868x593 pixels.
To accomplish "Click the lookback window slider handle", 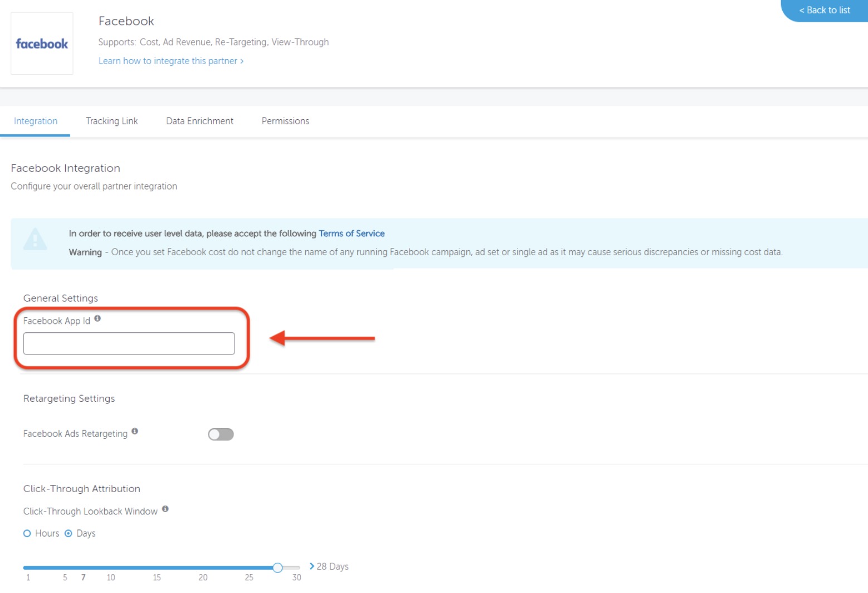I will (277, 567).
